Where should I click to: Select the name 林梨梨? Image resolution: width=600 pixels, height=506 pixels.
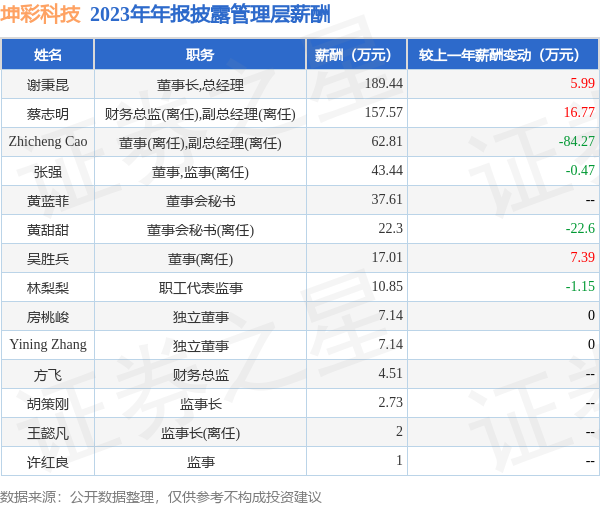[x=48, y=288]
